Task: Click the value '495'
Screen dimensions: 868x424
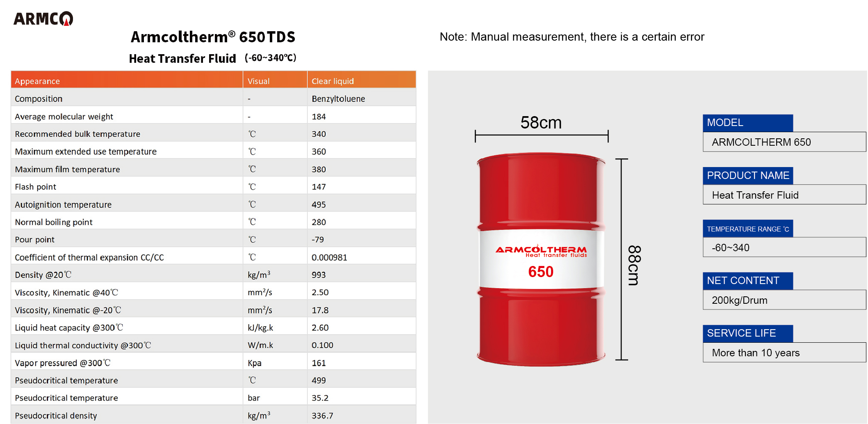Action: pyautogui.click(x=319, y=205)
